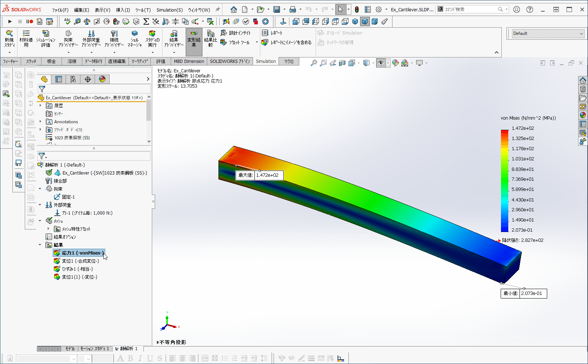Open the 新規スタディ (New Study) tool

pos(9,38)
